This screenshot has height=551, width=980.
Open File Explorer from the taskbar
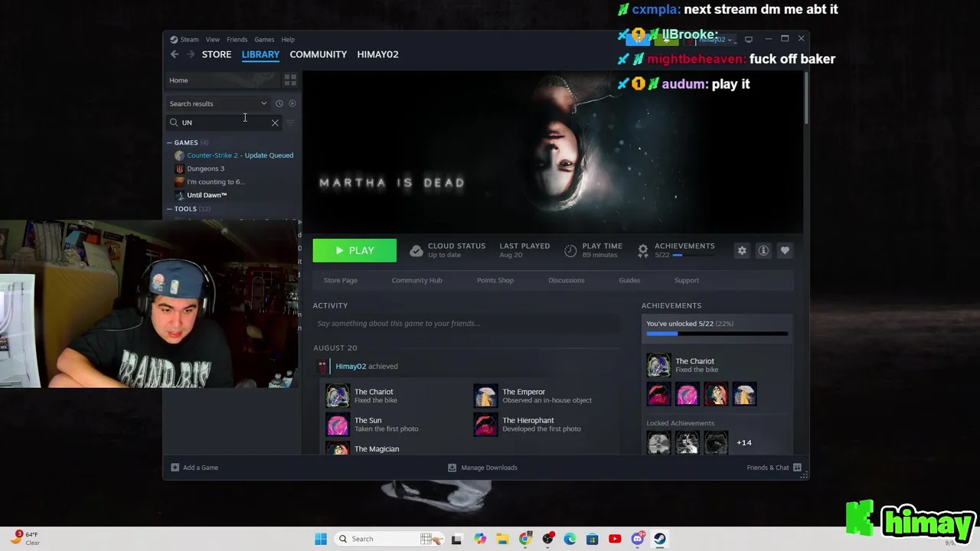pyautogui.click(x=502, y=539)
